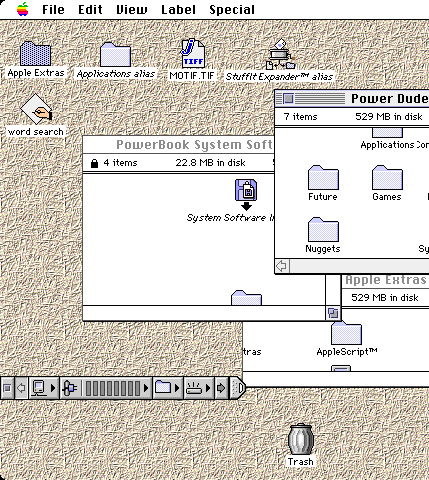Expand the hard disk spin-down module
The width and height of the screenshot is (429, 480).
coord(199,388)
